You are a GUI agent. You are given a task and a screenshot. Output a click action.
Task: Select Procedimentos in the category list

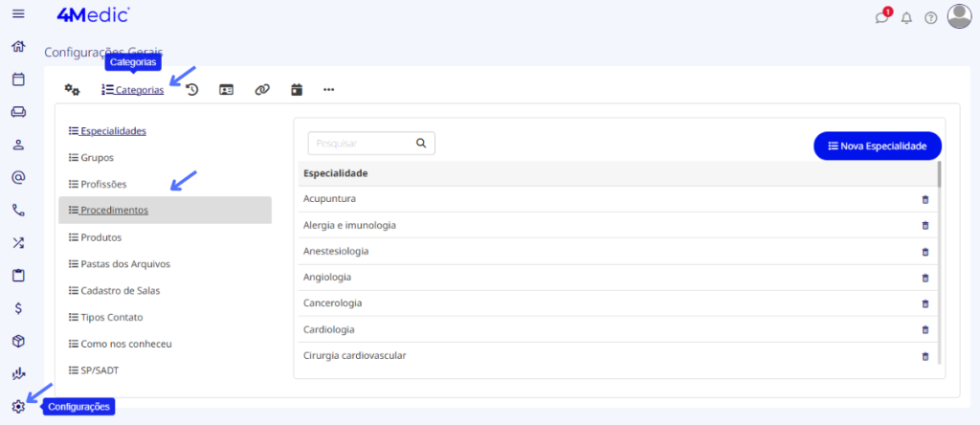point(165,210)
